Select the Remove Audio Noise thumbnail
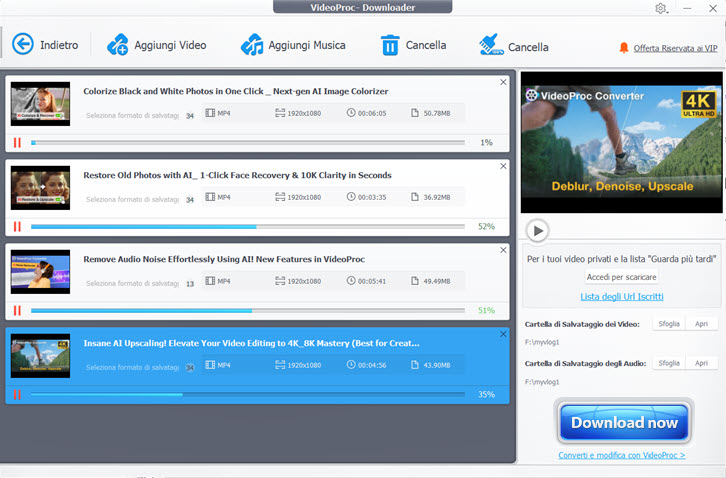726x478 pixels. (40, 272)
